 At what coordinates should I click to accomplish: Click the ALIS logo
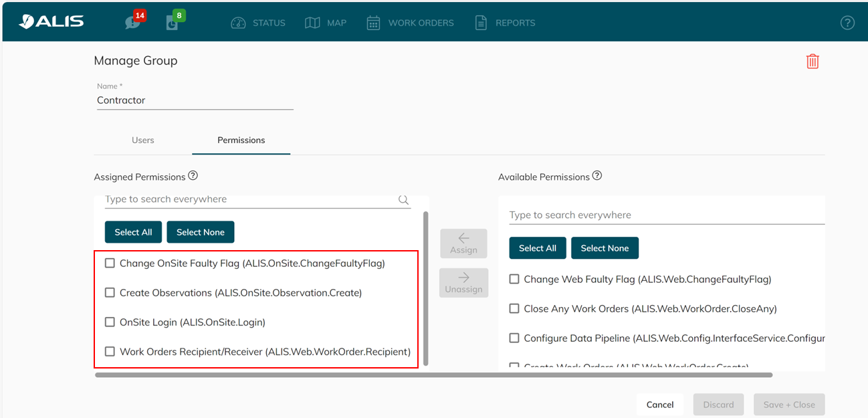[51, 21]
